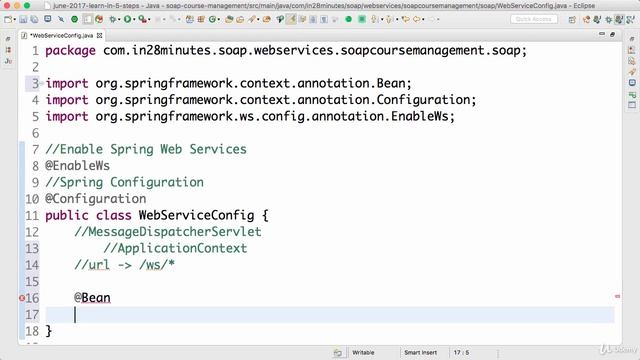Switch to the Debug perspective gear icon

609,20
